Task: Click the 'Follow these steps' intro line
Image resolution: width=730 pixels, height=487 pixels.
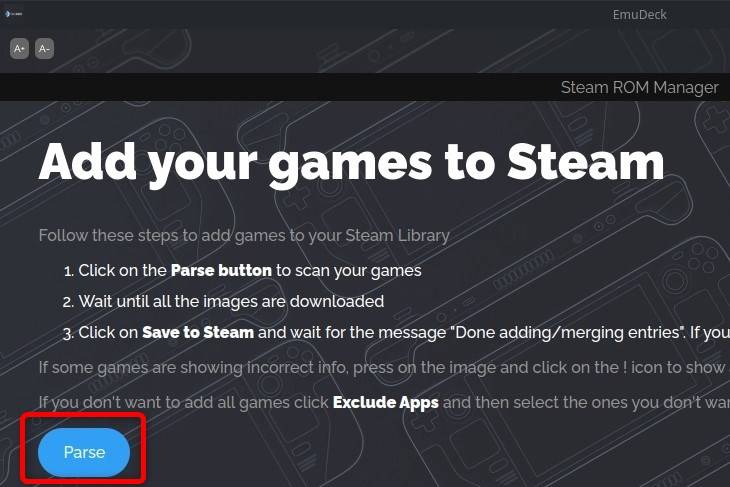Action: [x=244, y=236]
